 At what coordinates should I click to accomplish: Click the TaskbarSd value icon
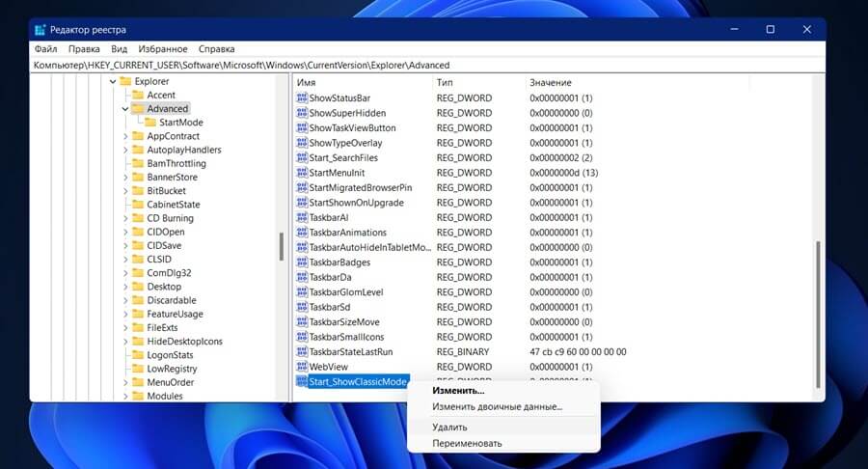pos(302,307)
